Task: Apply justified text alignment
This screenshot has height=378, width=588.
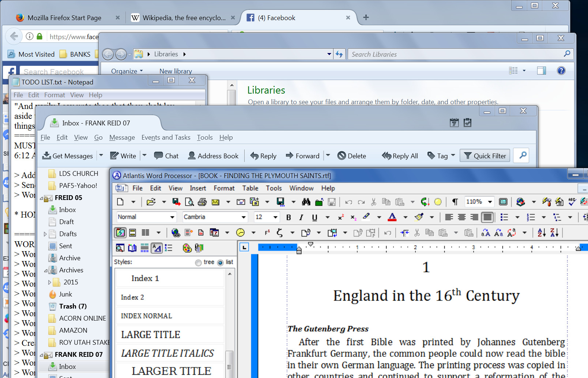Action: point(487,217)
